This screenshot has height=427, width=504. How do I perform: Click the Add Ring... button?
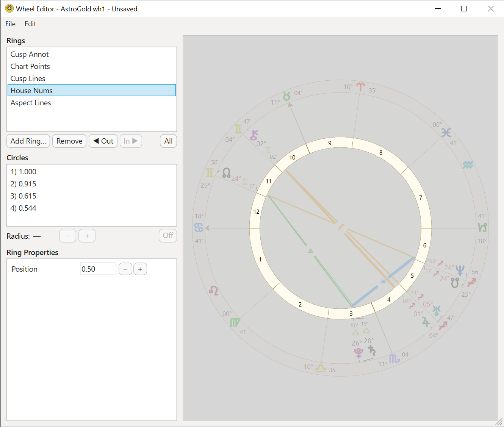28,141
